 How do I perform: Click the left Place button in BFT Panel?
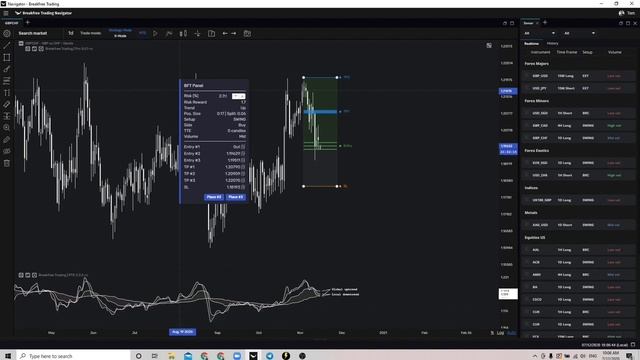(x=214, y=197)
